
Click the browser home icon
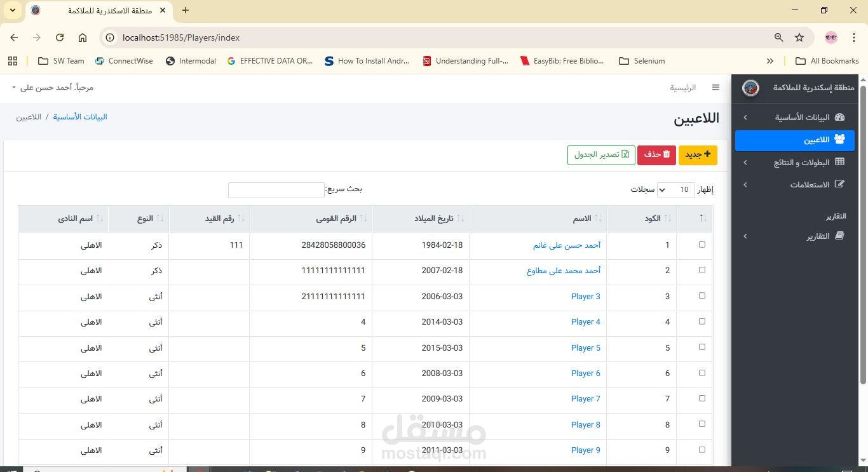tap(83, 37)
